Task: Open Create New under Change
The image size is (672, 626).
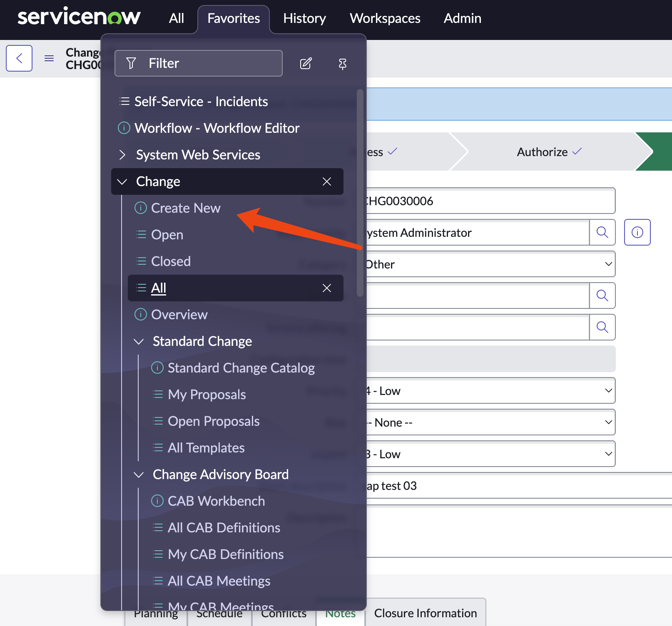Action: point(186,208)
